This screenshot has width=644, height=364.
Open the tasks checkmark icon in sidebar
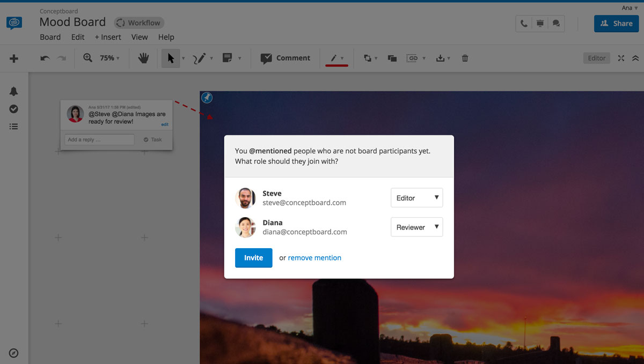pyautogui.click(x=14, y=109)
